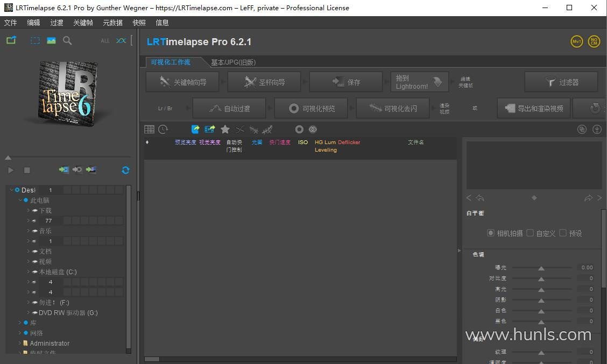Screen dimensions: 607x364
Task: Expand the Administrator folder
Action: (20, 343)
